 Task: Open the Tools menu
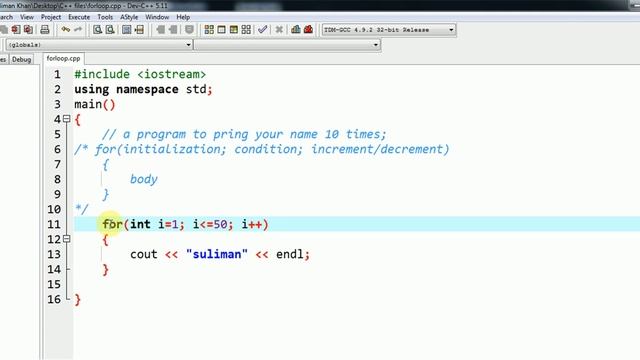coord(105,17)
